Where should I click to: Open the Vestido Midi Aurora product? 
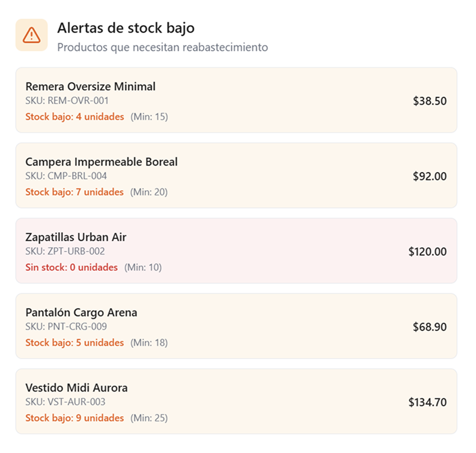click(76, 387)
